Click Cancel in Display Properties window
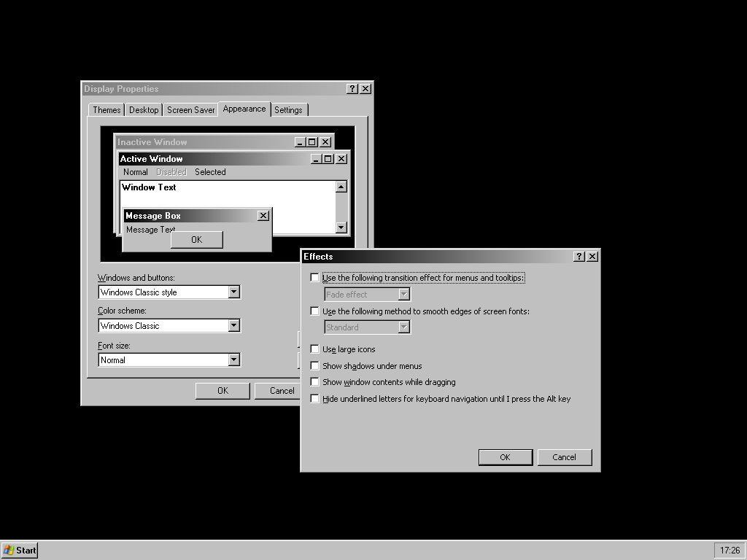 (278, 391)
